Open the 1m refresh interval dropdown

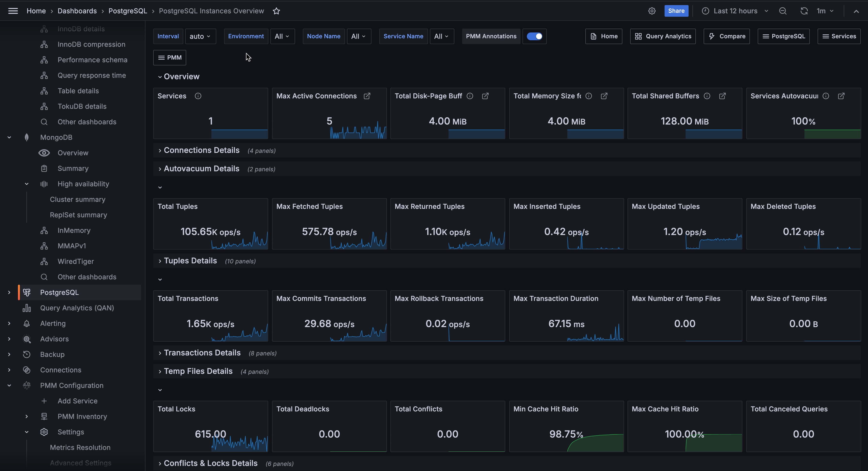pos(825,11)
